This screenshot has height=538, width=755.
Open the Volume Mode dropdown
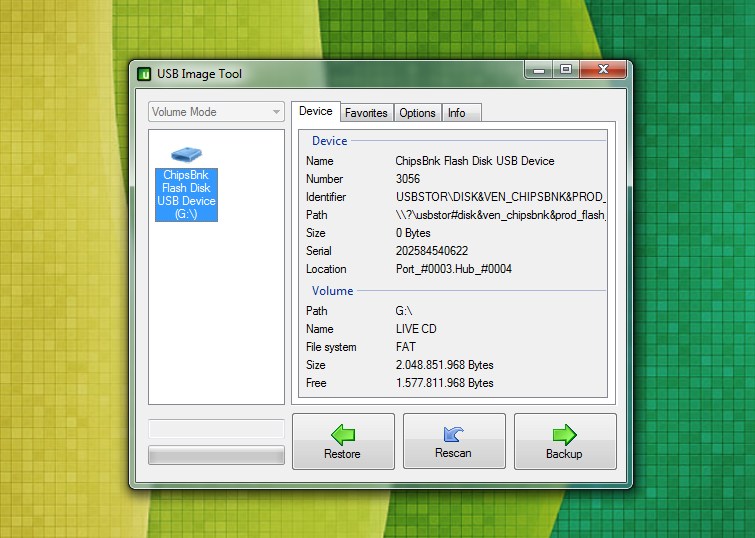(216, 112)
